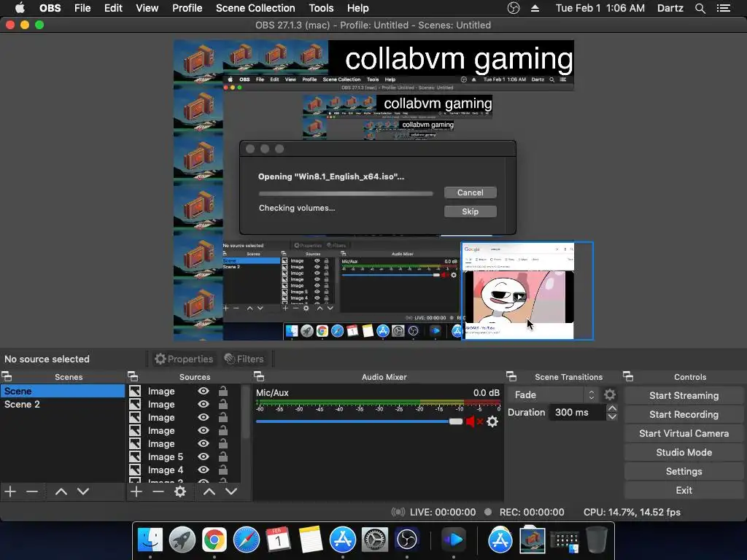747x560 pixels.
Task: Select the browser capture source in preview
Action: (x=527, y=290)
